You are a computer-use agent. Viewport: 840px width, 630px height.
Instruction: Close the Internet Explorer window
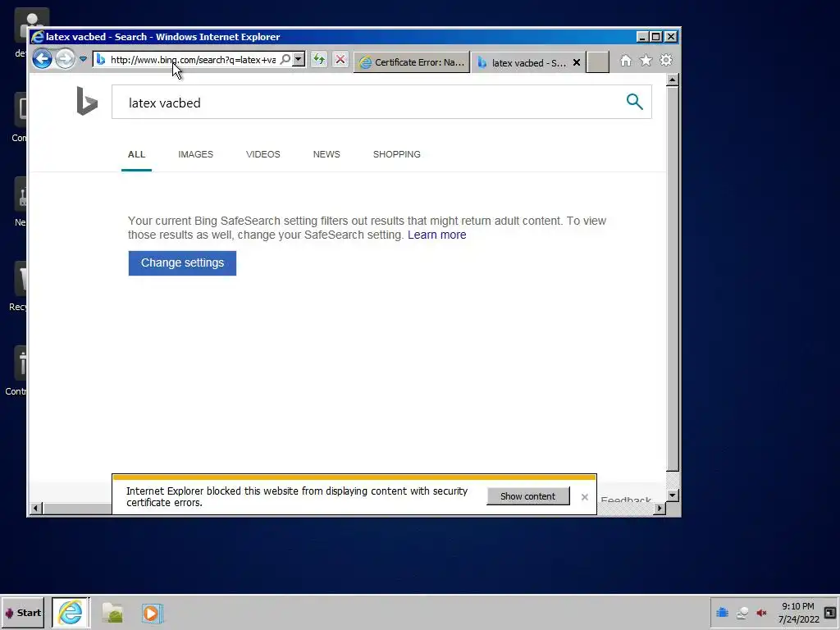point(671,36)
